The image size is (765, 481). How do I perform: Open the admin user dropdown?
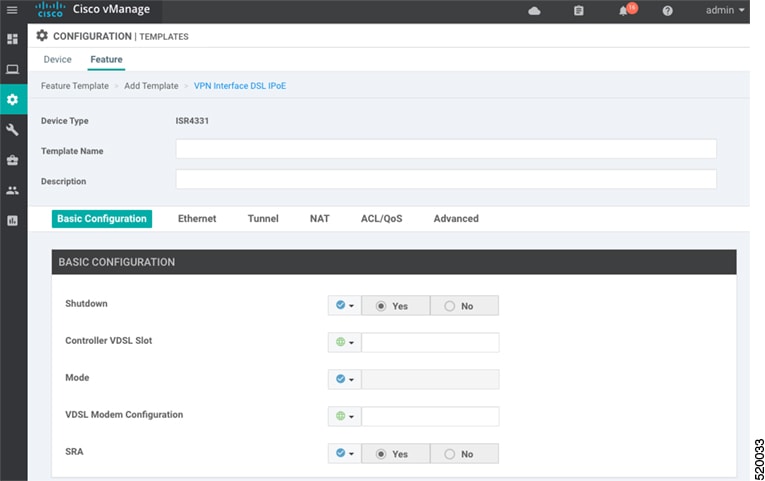[x=725, y=10]
